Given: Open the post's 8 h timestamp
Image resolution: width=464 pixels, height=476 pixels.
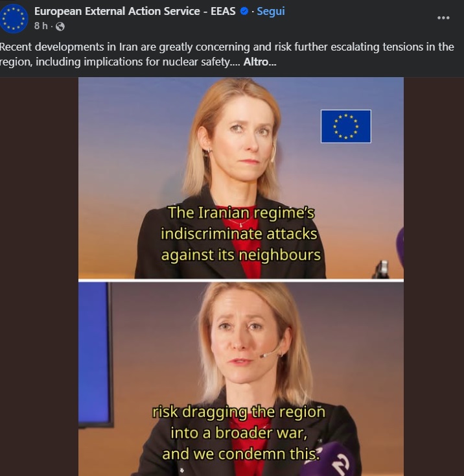Looking at the screenshot, I should [41, 26].
